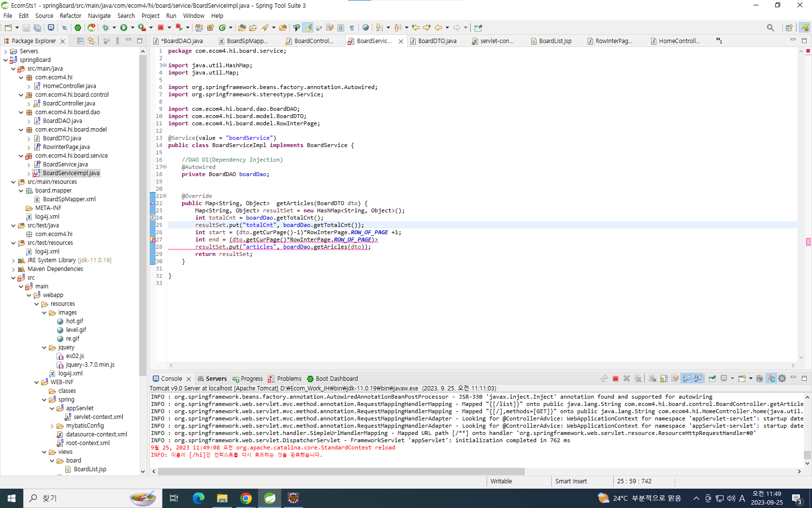Click Collapse All in Package Explorer
Image resolution: width=812 pixels, height=508 pixels.
click(x=80, y=41)
